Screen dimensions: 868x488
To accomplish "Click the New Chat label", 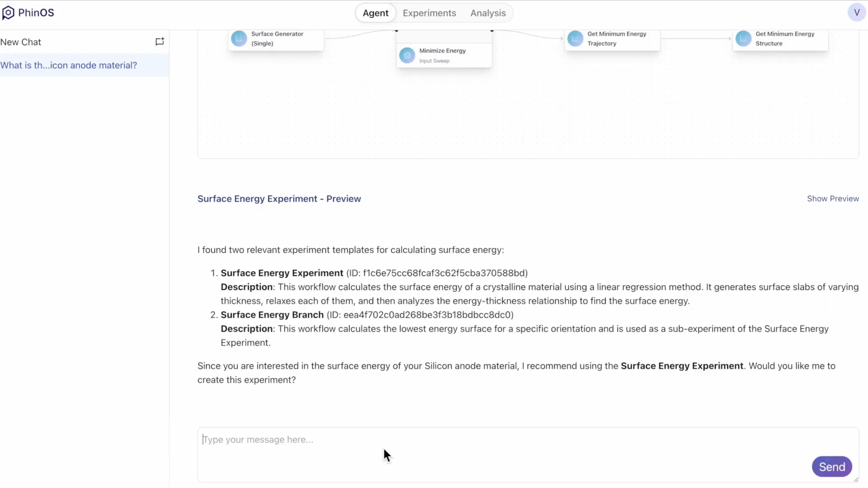I will pyautogui.click(x=20, y=42).
